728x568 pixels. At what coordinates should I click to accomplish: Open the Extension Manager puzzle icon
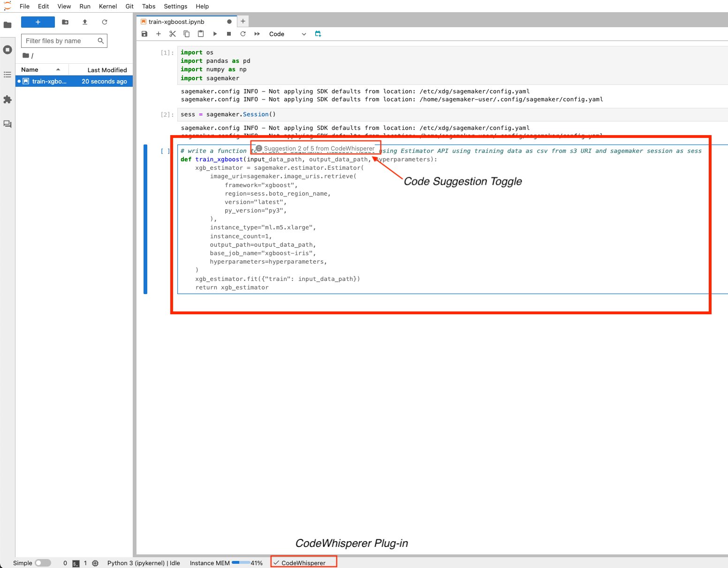click(x=8, y=99)
